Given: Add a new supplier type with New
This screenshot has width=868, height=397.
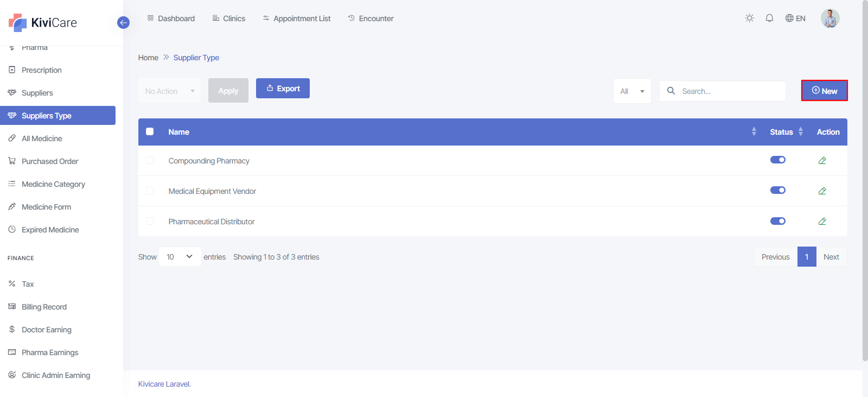Looking at the screenshot, I should coord(824,91).
